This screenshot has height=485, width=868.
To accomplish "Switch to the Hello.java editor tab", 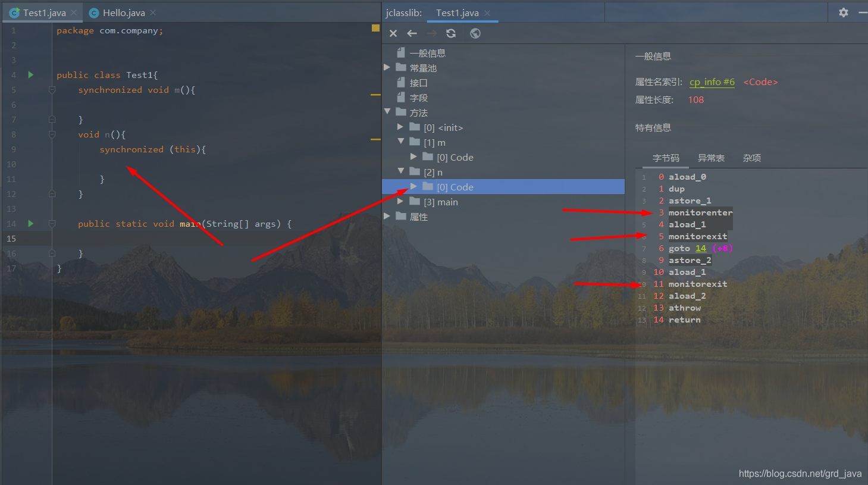I will pyautogui.click(x=124, y=12).
